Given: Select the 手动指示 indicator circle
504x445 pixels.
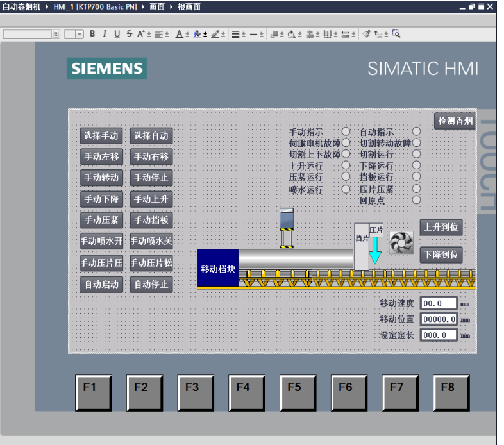Looking at the screenshot, I should pos(346,131).
